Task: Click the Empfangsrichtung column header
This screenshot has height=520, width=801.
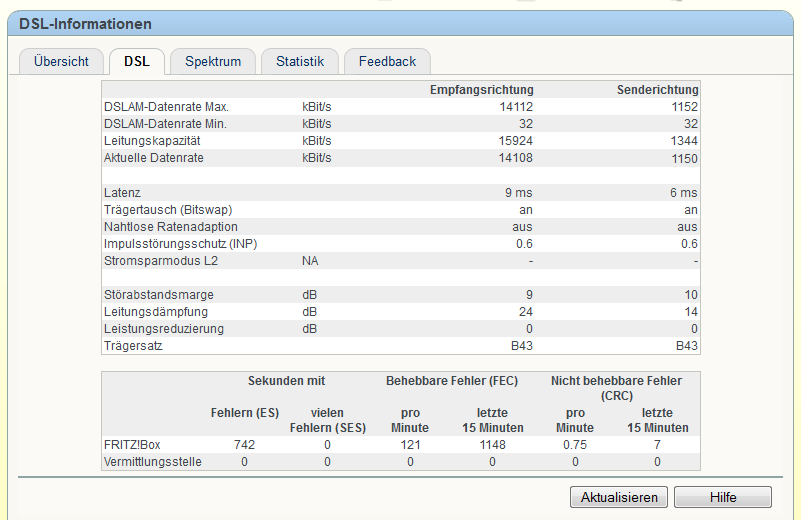Action: (481, 90)
